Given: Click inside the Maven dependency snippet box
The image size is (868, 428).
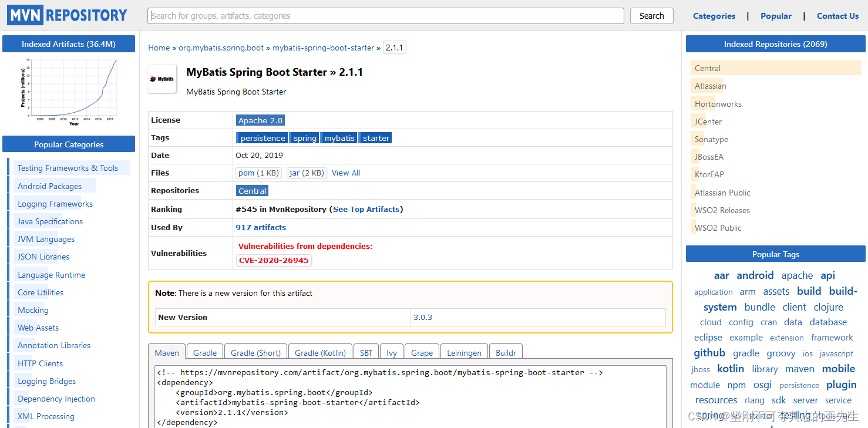Looking at the screenshot, I should 411,396.
